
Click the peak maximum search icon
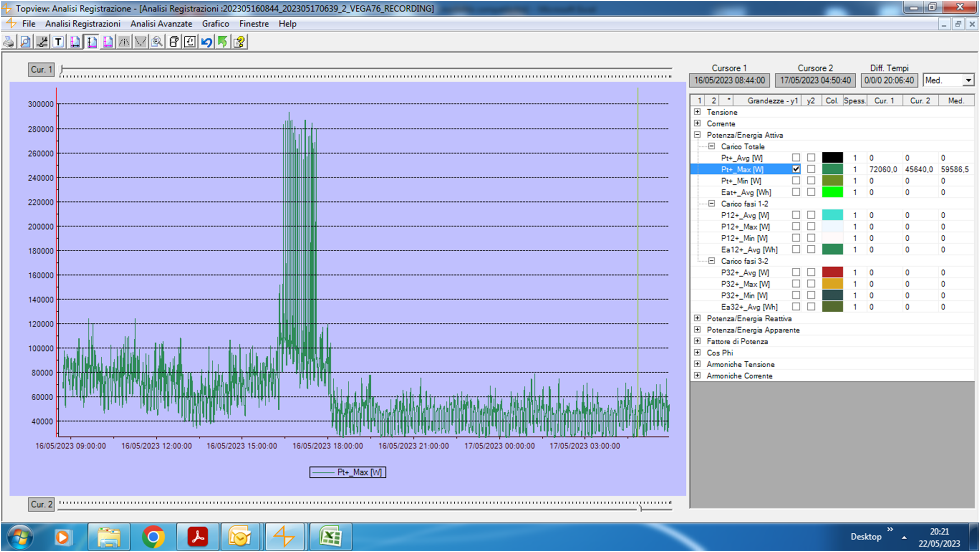(124, 42)
